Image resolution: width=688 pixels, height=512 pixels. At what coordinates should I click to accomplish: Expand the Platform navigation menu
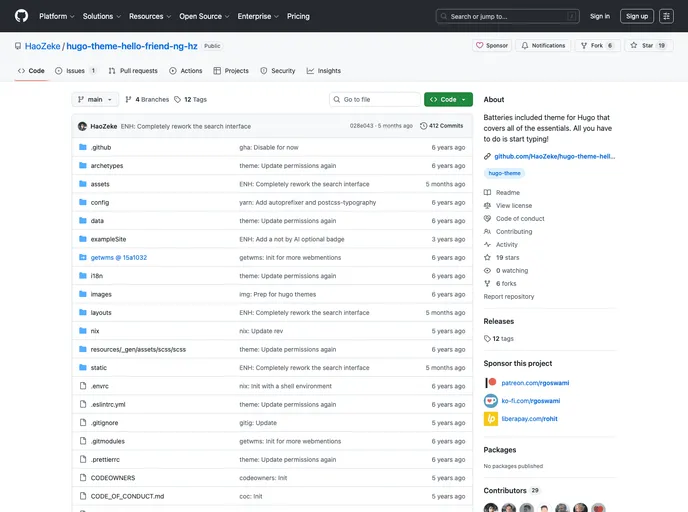56,16
